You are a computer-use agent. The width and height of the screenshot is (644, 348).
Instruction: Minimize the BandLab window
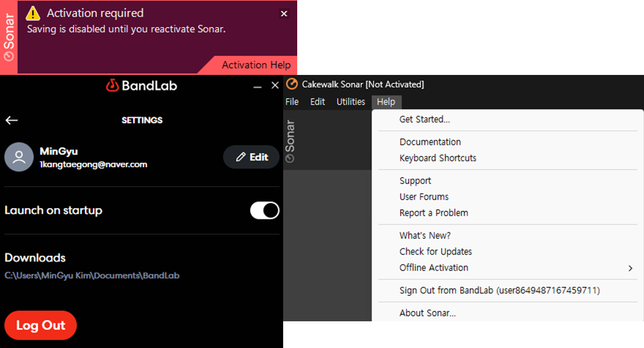[257, 87]
